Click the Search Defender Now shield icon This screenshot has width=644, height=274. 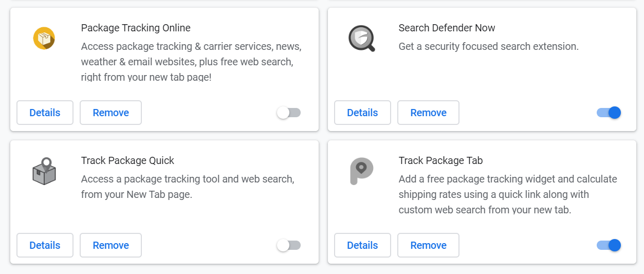click(x=361, y=39)
